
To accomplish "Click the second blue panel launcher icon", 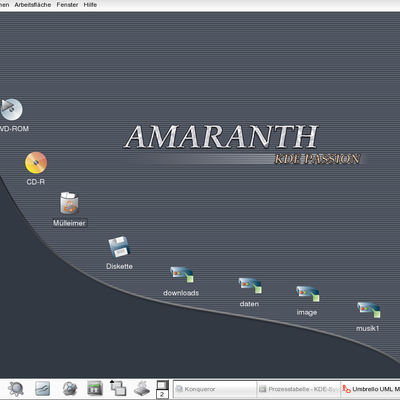I will [x=43, y=389].
